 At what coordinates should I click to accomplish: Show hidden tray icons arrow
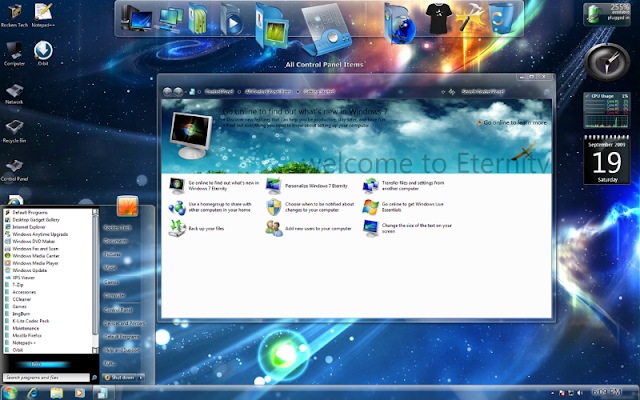click(553, 393)
